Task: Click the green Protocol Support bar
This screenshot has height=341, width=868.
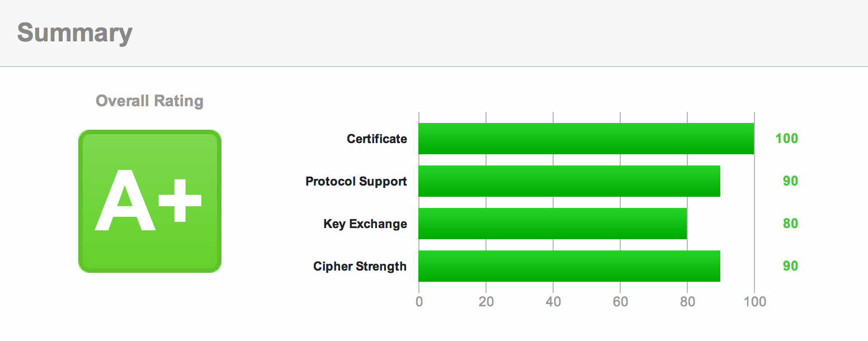Action: coord(569,181)
